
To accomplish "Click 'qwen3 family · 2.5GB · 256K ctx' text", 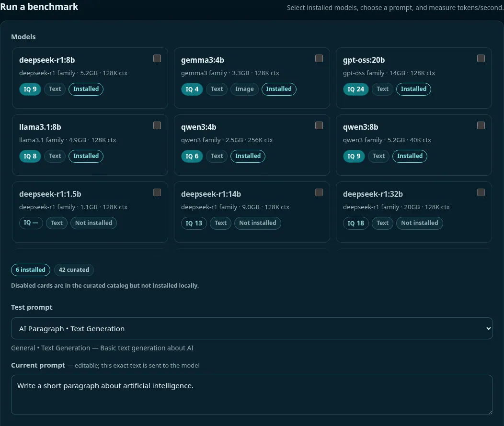I will 227,140.
